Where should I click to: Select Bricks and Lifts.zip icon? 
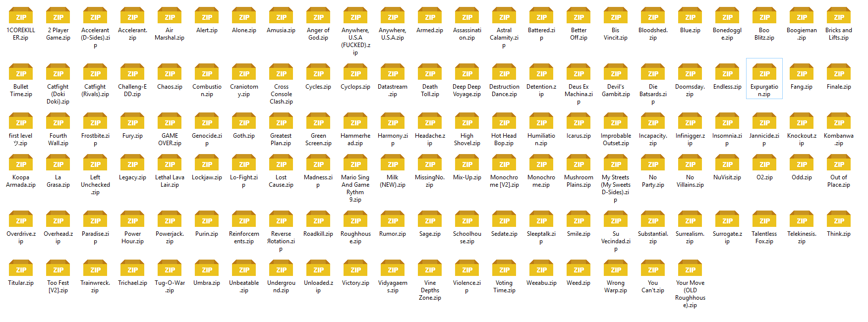point(839,16)
